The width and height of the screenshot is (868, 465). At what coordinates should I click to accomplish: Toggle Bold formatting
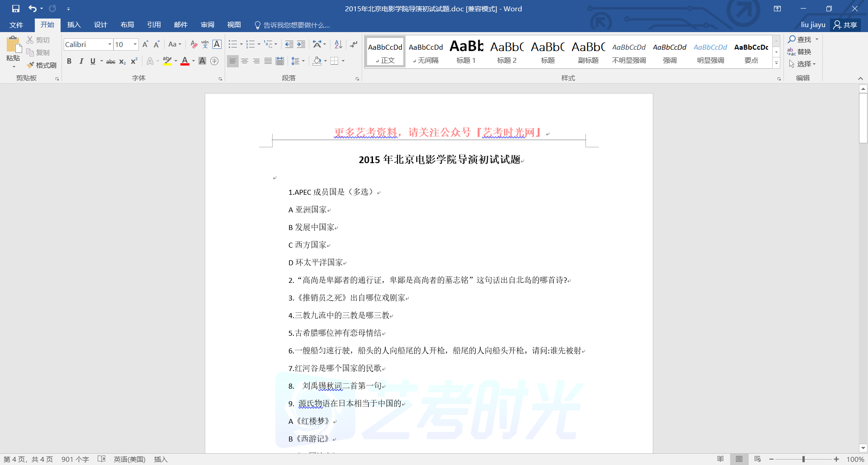[69, 61]
